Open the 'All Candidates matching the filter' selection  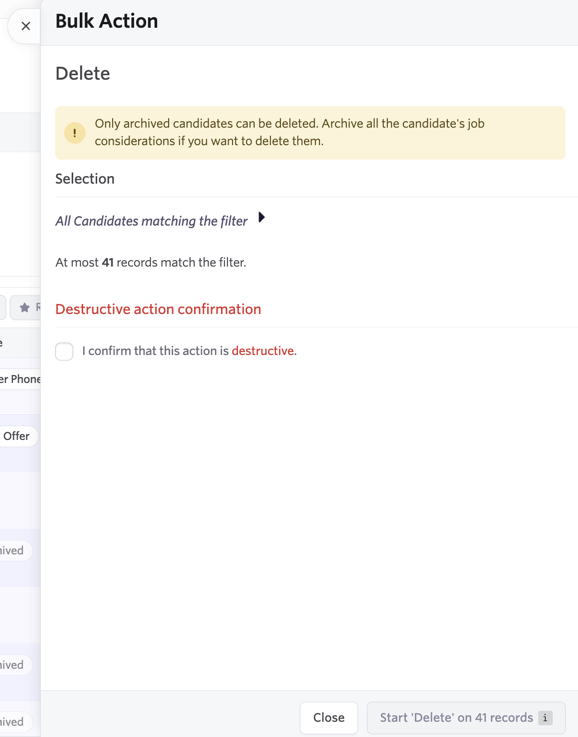tap(151, 221)
